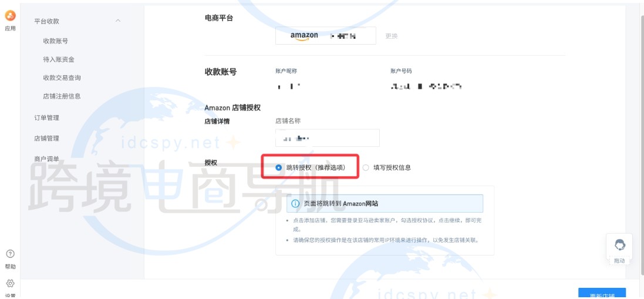Click the 更换 link beside amazon platform
Image resolution: width=644 pixels, height=299 pixels.
[x=392, y=36]
